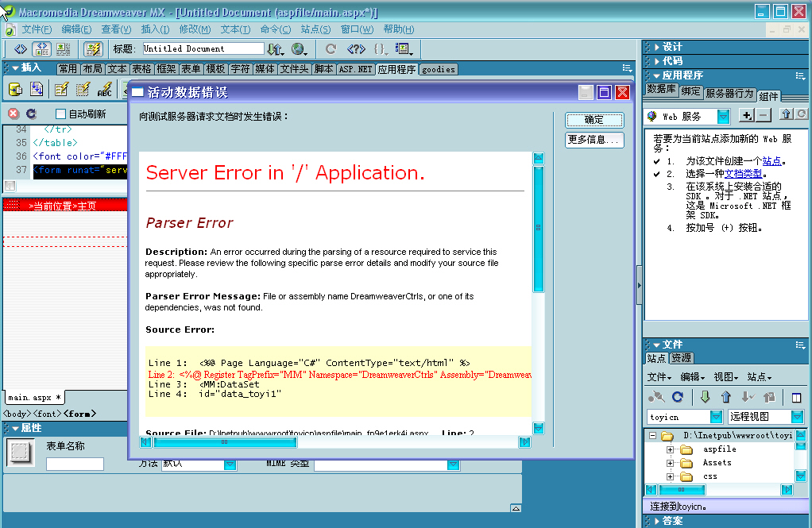This screenshot has width=812, height=528.
Task: Click the 标题 title input field
Action: pos(203,49)
